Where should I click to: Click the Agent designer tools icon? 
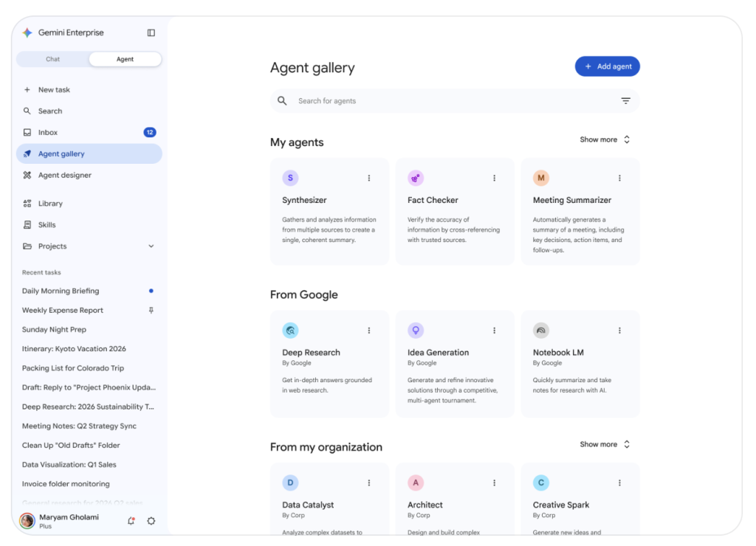27,175
